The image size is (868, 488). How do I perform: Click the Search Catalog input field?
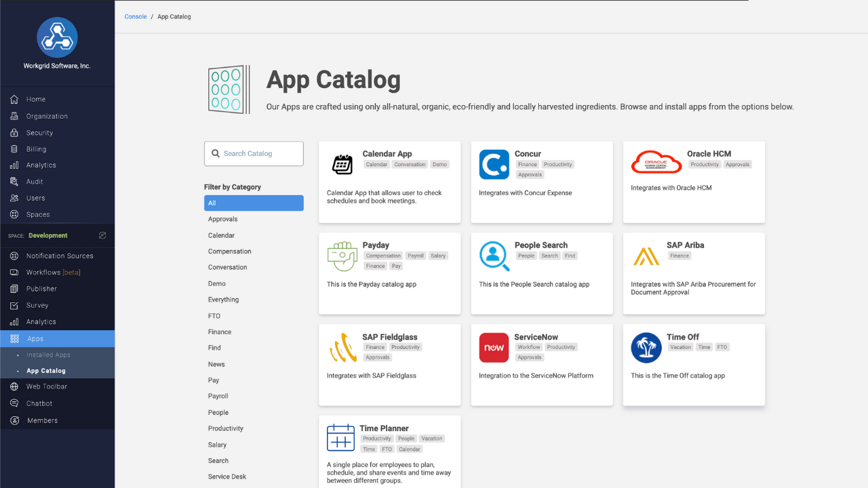(254, 154)
